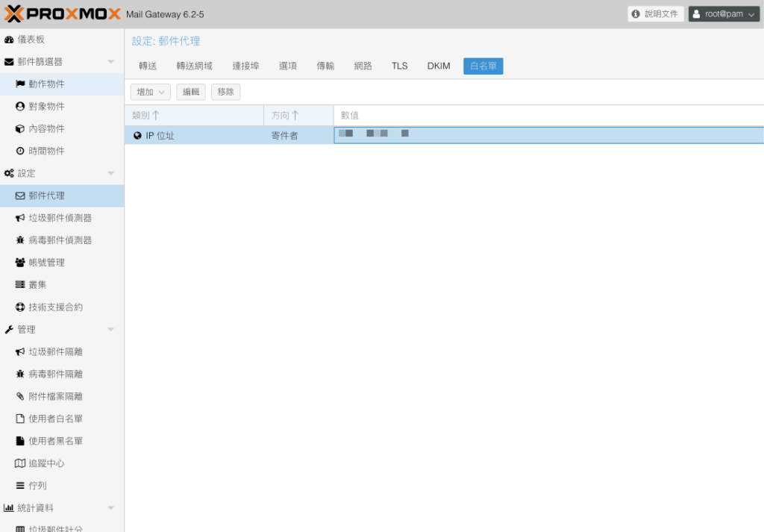
Task: Open the 說明文件 documentation button
Action: [656, 14]
